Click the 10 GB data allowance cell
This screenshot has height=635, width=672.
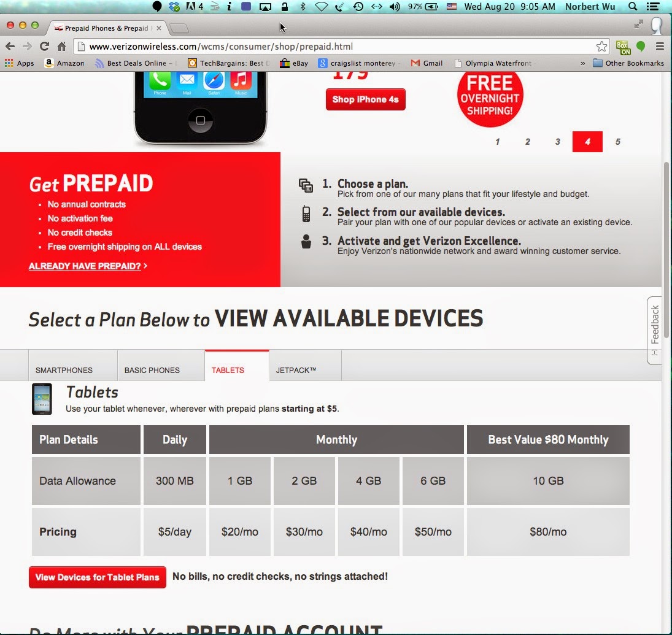[x=548, y=481]
